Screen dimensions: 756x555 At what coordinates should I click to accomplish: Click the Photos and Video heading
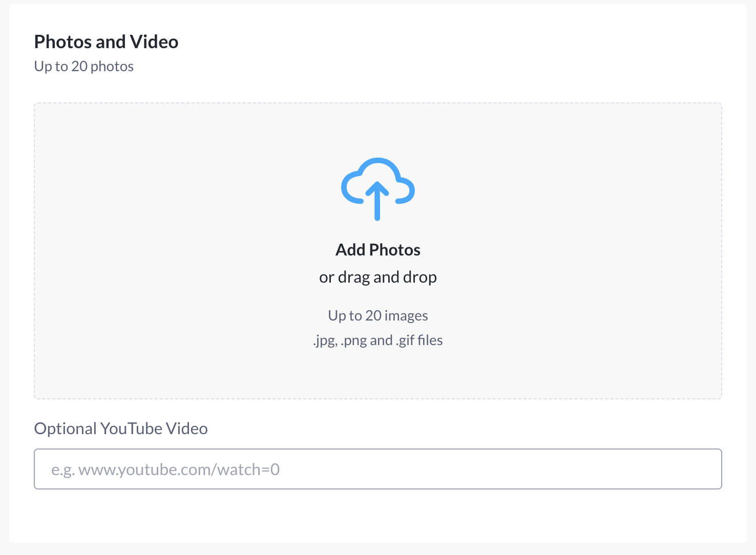[106, 41]
